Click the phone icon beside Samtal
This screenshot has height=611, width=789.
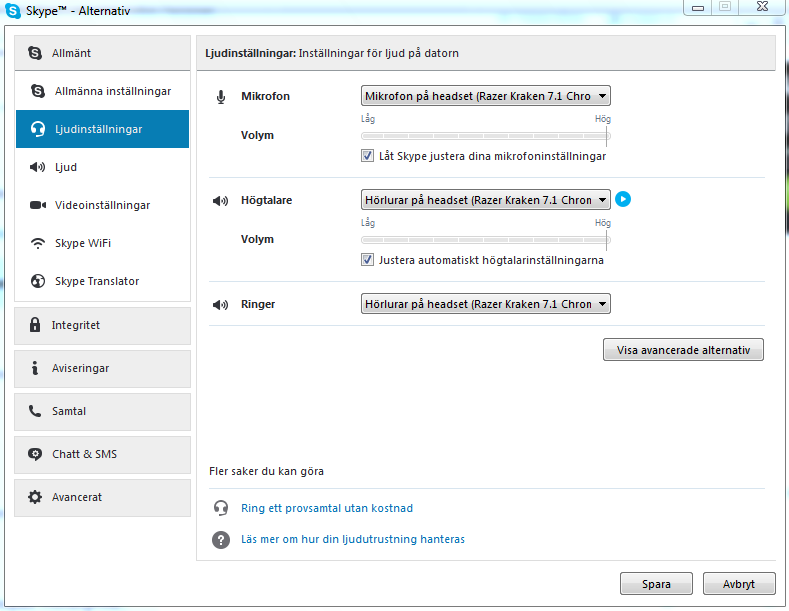[x=35, y=411]
